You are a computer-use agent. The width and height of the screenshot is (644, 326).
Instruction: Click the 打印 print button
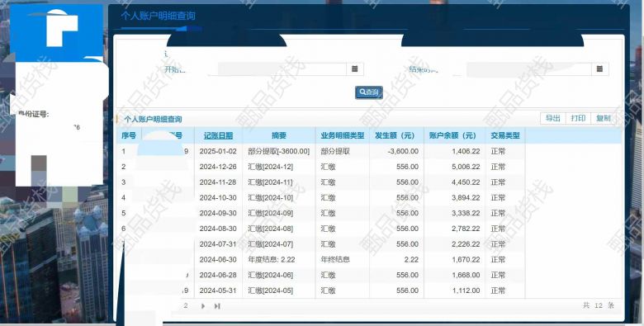pos(578,118)
